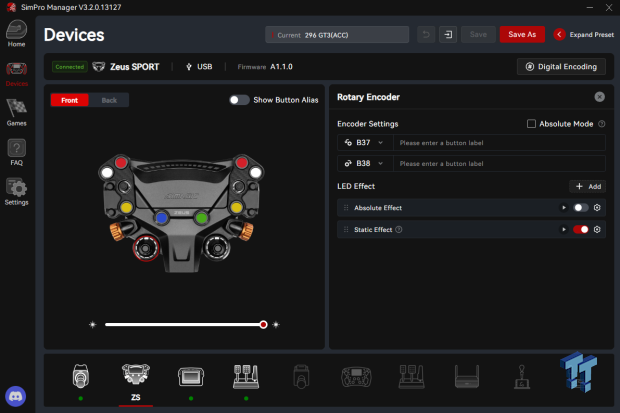Click help icon beside Absolute Mode
The height and width of the screenshot is (413, 620).
coord(601,124)
